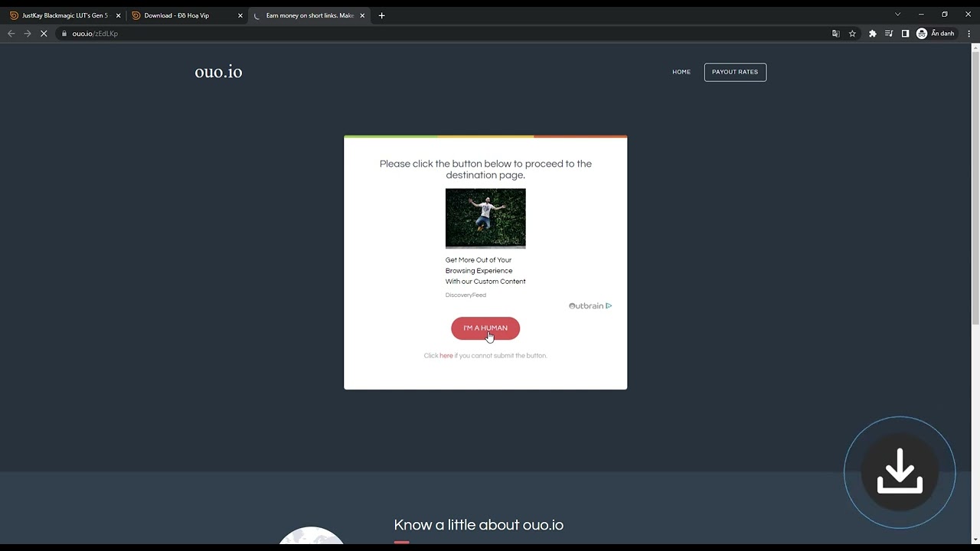
Task: Click the Outbrain ad attribution logo
Action: [x=590, y=306]
